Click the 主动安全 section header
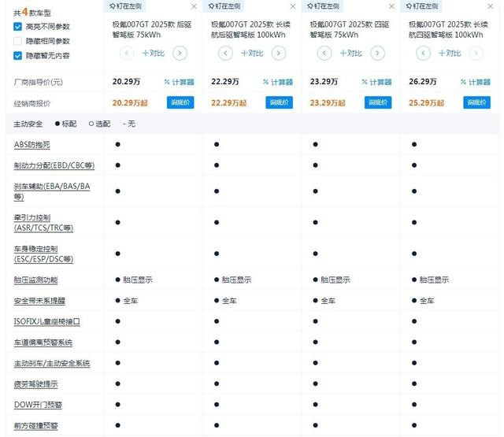Viewport: 504px width, 437px height. [28, 124]
